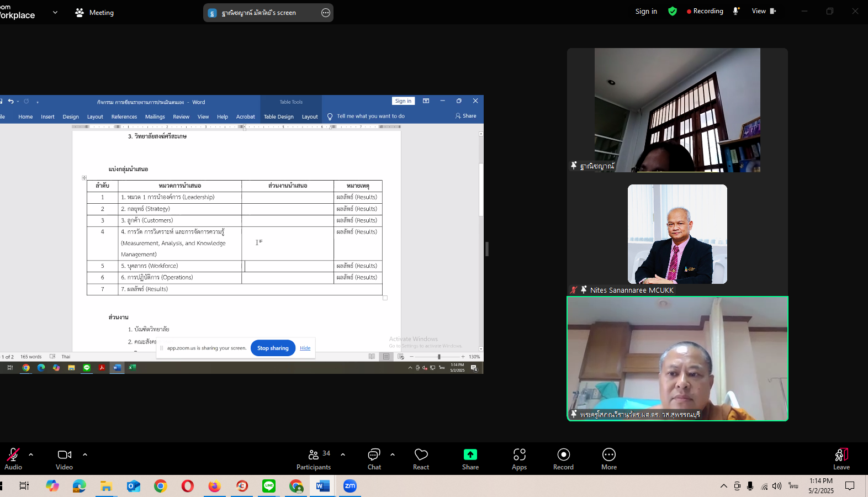Expand the audio options arrow beside Audio
Screen dimensions: 868x497
point(31,454)
